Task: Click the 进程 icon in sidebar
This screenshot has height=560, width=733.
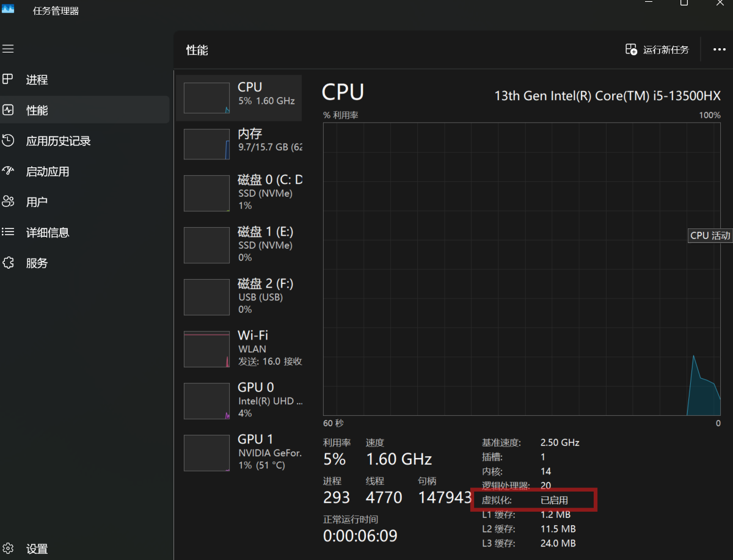Action: 8,79
